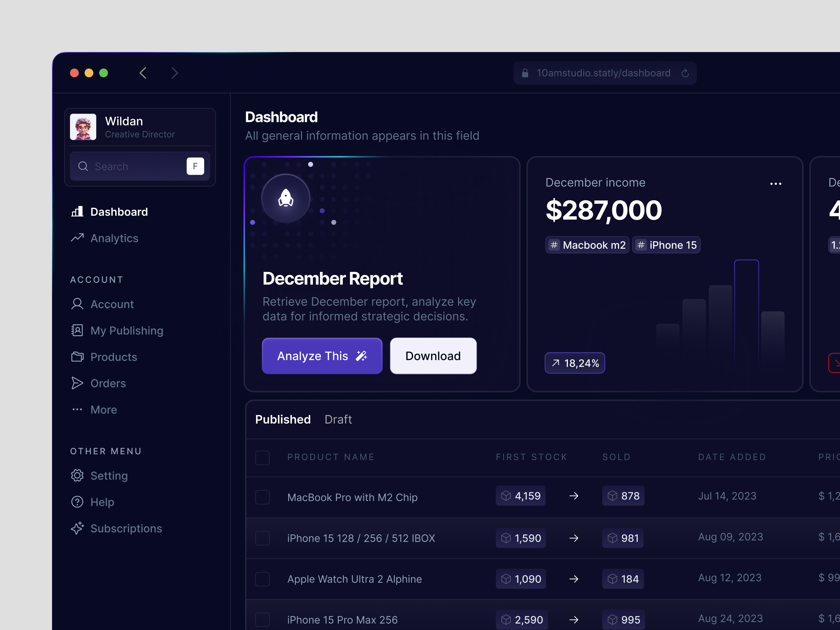Open My Publishing using its book icon
Viewport: 840px width, 630px height.
tap(77, 330)
